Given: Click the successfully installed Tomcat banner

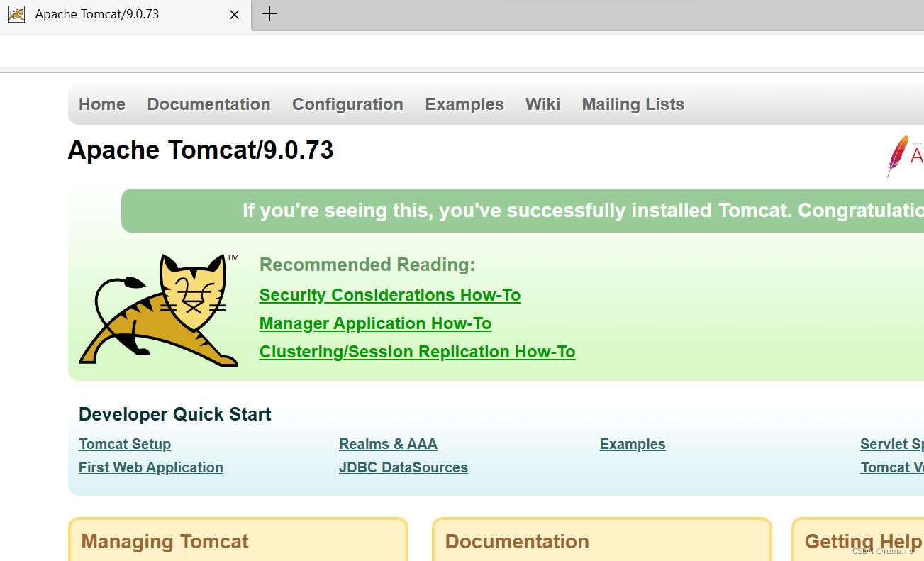Looking at the screenshot, I should (523, 211).
